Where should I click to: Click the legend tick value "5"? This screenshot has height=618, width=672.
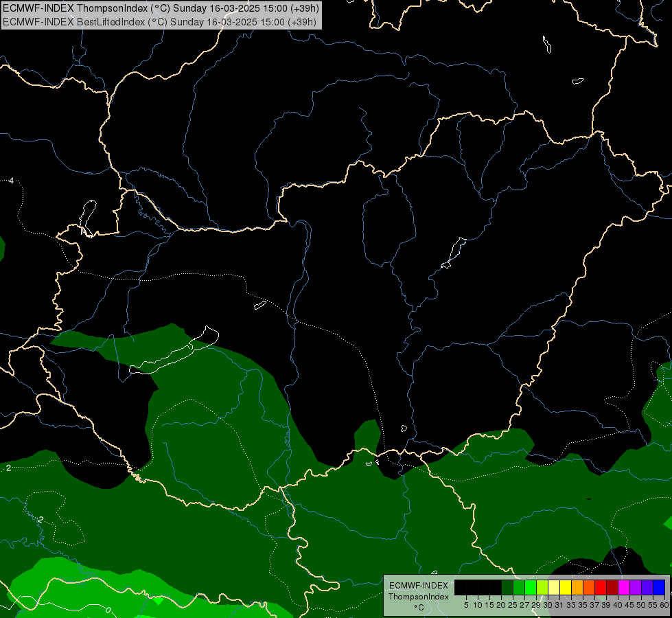[x=466, y=605]
